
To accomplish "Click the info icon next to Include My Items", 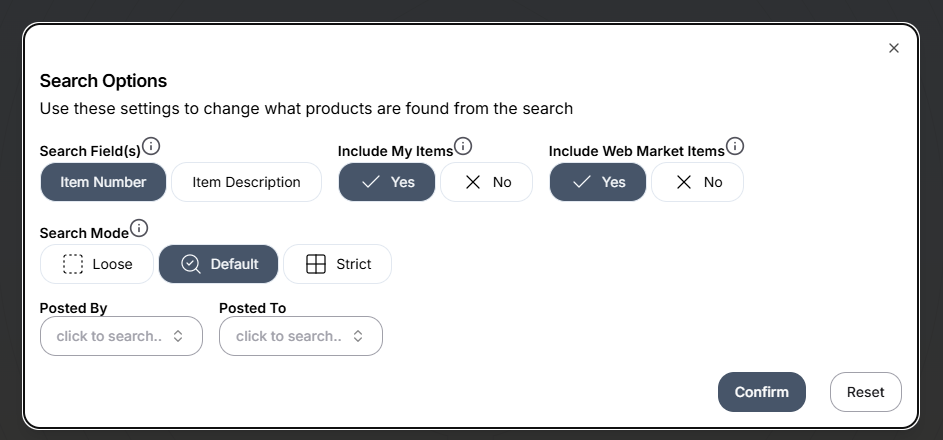I will (463, 147).
